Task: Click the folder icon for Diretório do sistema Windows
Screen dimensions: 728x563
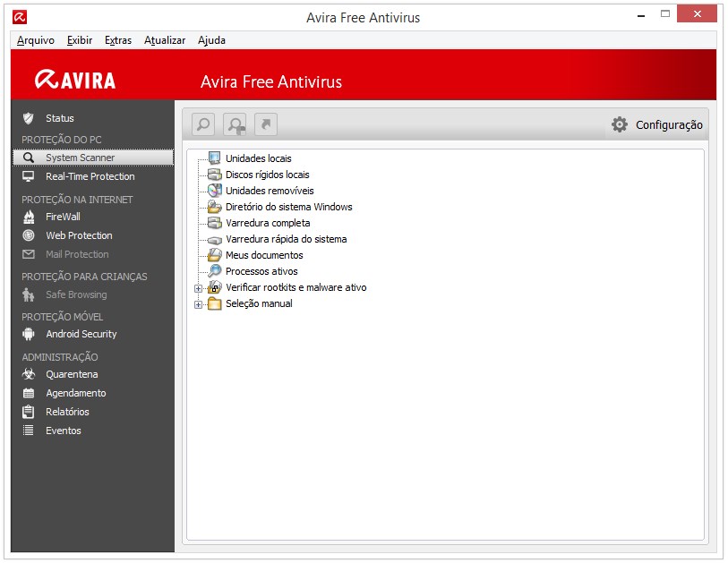Action: (215, 207)
